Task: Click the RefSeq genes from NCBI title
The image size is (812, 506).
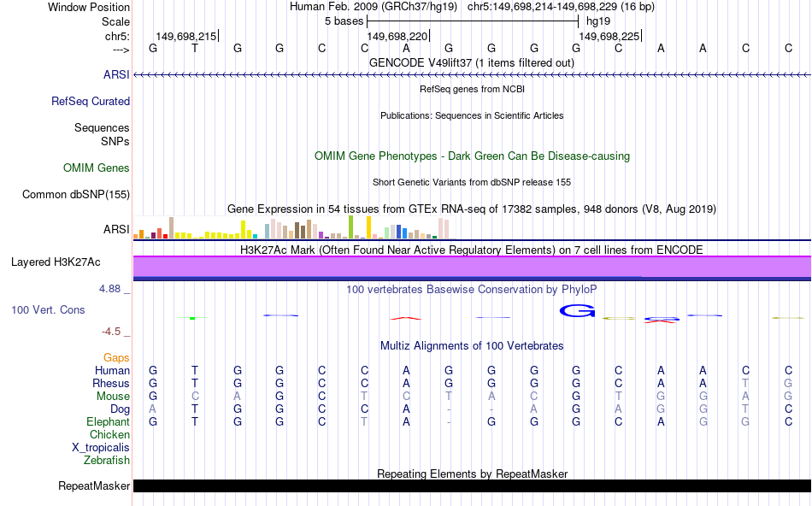Action: [472, 89]
